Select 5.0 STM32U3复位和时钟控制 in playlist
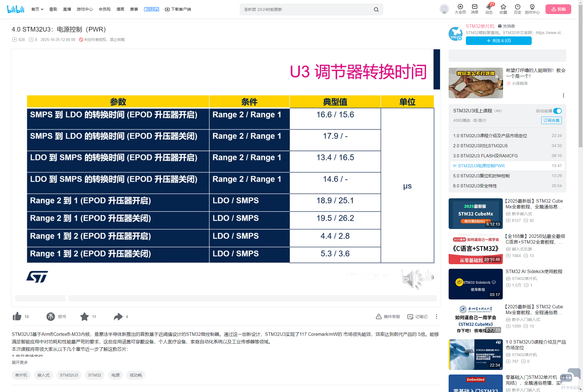 point(481,176)
